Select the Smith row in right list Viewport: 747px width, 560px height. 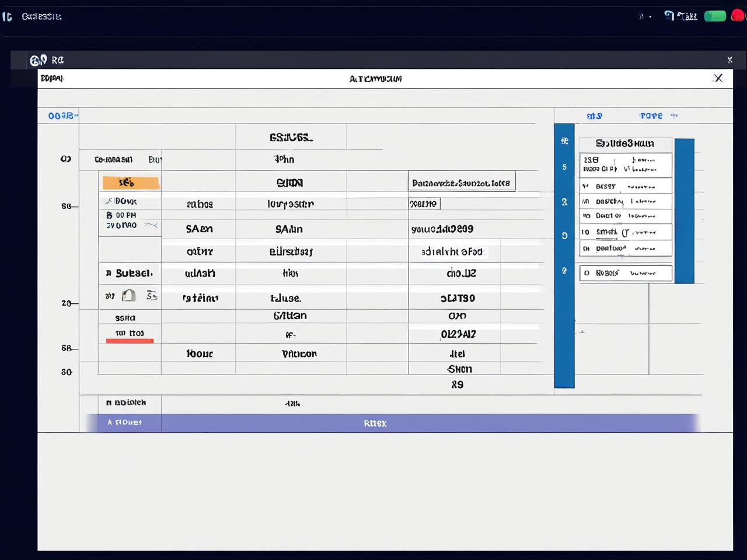626,232
